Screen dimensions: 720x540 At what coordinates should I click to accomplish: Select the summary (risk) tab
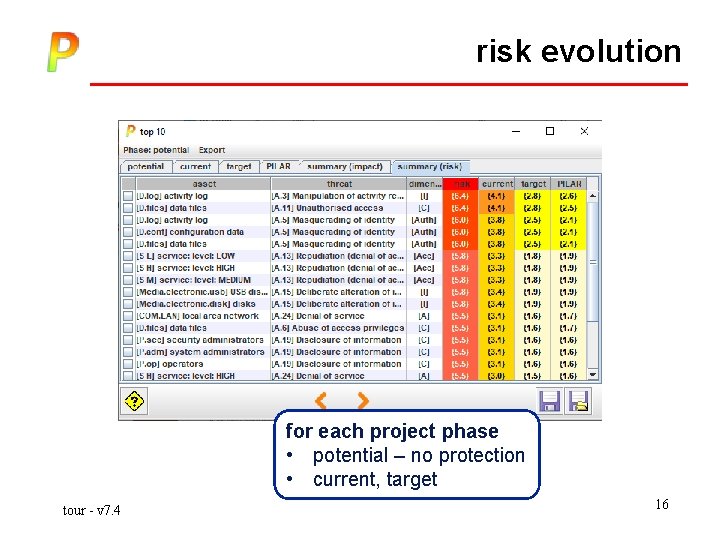(x=429, y=167)
